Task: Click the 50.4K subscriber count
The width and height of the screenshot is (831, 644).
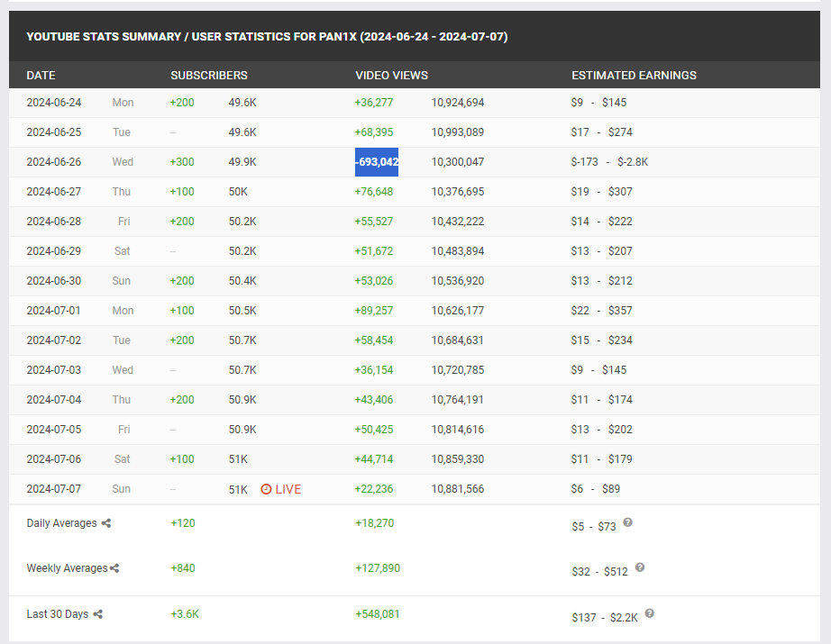Action: click(242, 281)
